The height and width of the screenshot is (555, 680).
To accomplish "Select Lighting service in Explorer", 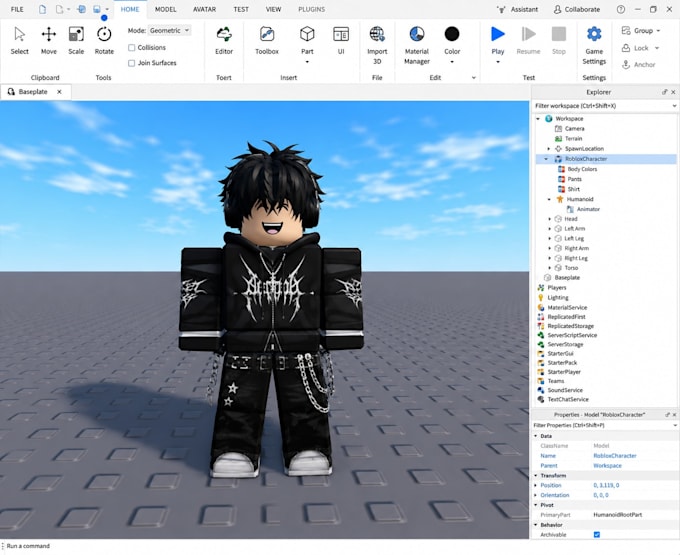I will [x=558, y=298].
